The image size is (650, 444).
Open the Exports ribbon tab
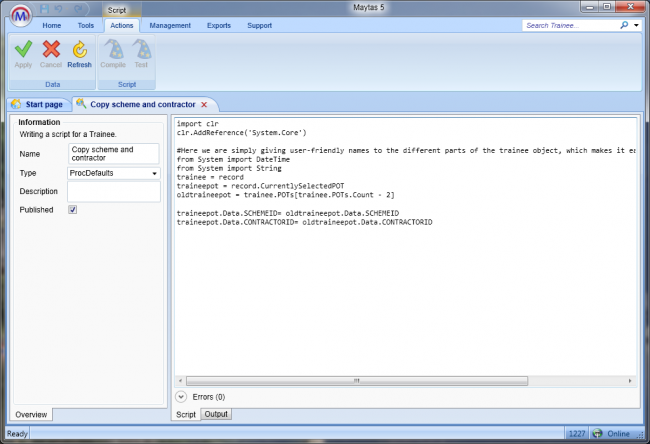pyautogui.click(x=219, y=25)
